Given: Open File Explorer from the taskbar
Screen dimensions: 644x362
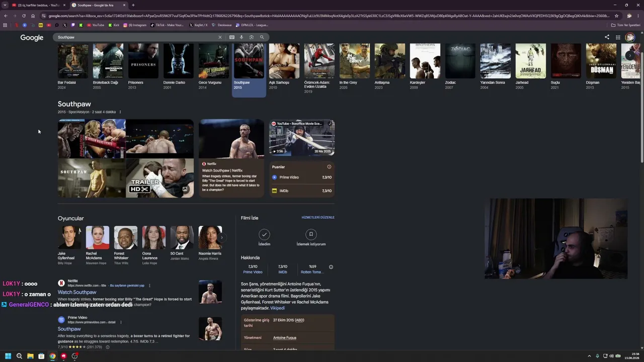Looking at the screenshot, I should pos(30,356).
